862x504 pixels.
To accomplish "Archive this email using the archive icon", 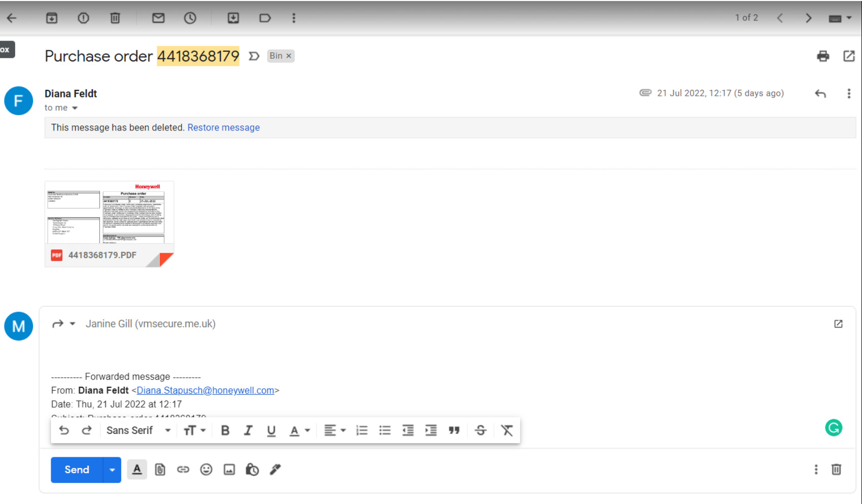I will point(52,18).
